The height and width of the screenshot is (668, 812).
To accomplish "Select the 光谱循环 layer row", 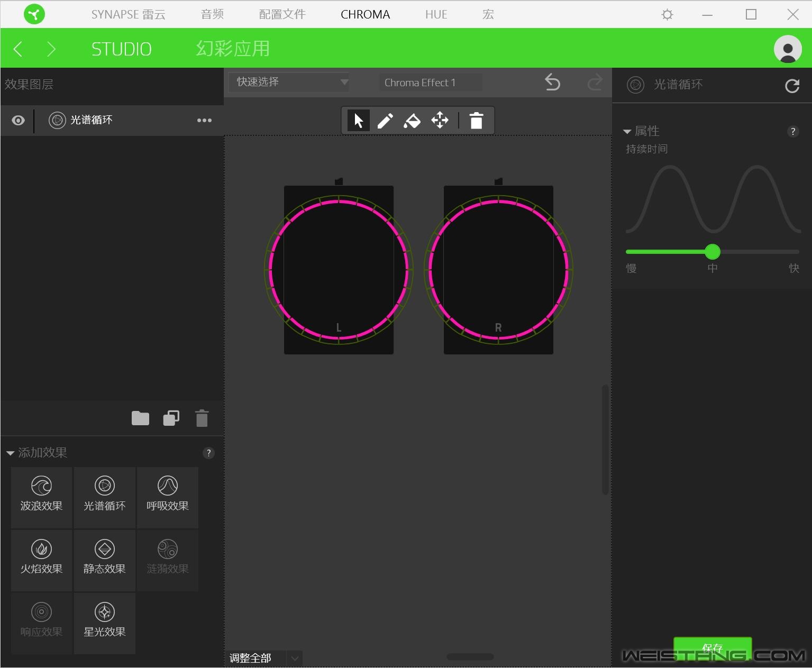I will coord(112,121).
